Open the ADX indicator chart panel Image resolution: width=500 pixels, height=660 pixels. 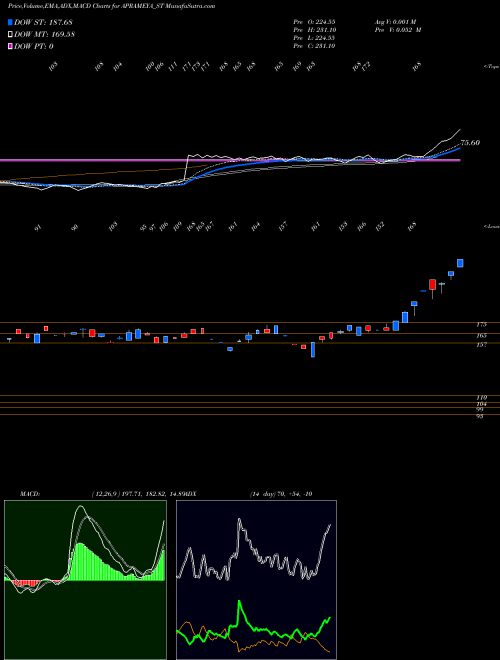[256, 580]
